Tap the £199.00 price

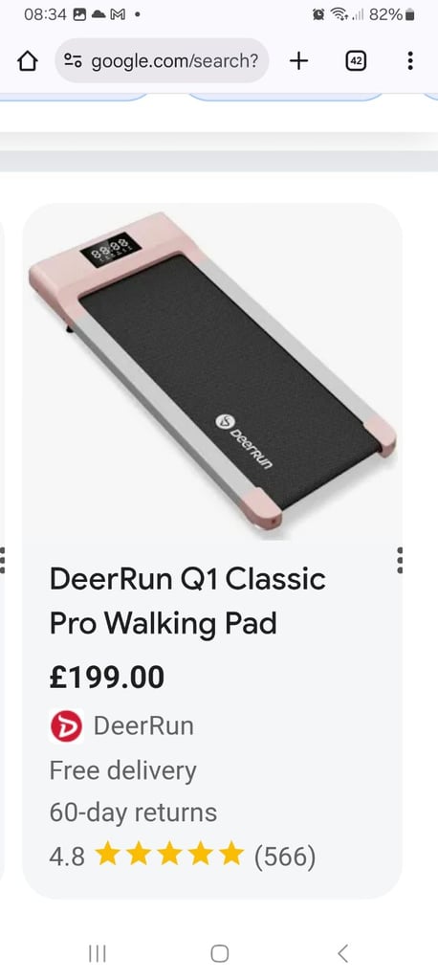[107, 679]
